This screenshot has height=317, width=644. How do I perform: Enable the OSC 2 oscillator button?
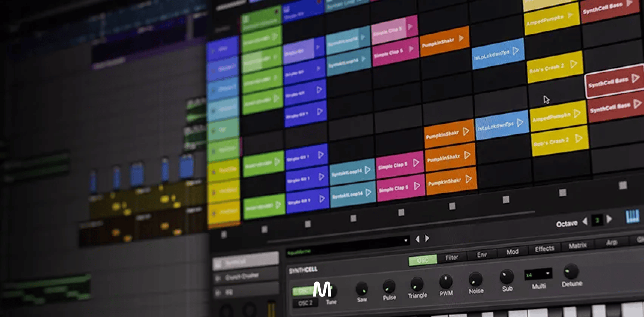click(x=305, y=303)
